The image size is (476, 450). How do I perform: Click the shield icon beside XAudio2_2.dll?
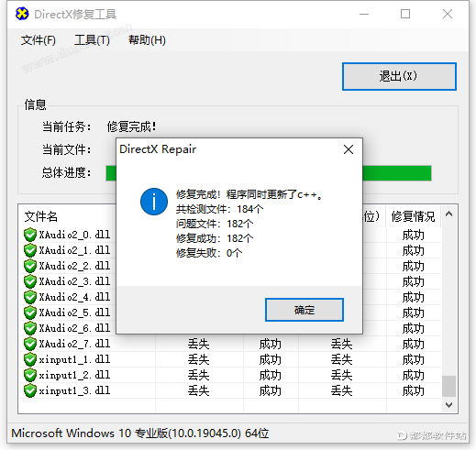point(30,266)
